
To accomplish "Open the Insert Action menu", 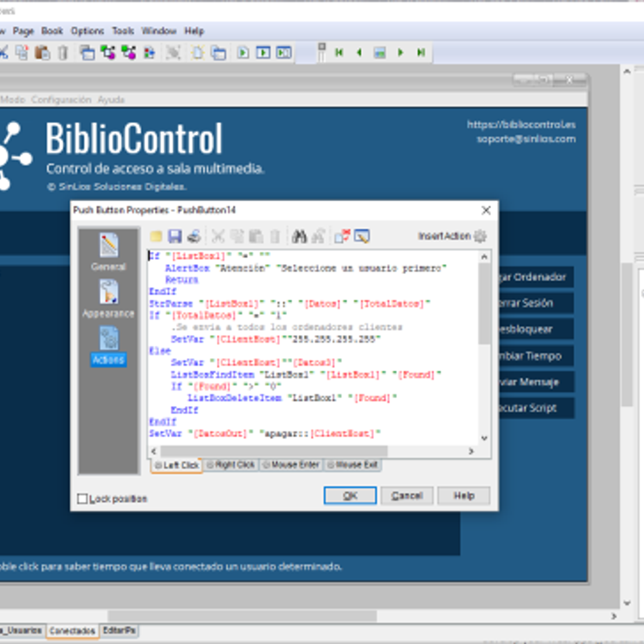I will [x=451, y=236].
